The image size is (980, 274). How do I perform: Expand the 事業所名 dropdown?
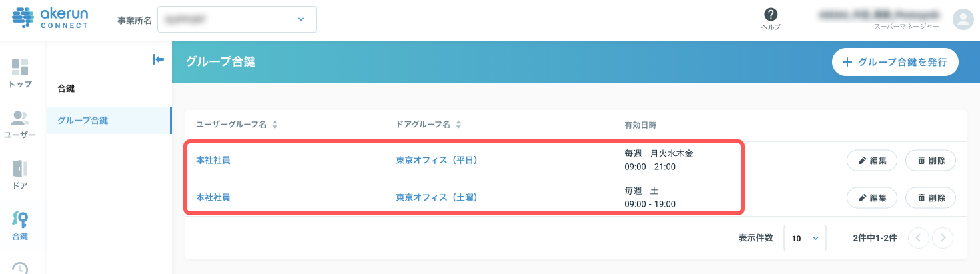(237, 19)
